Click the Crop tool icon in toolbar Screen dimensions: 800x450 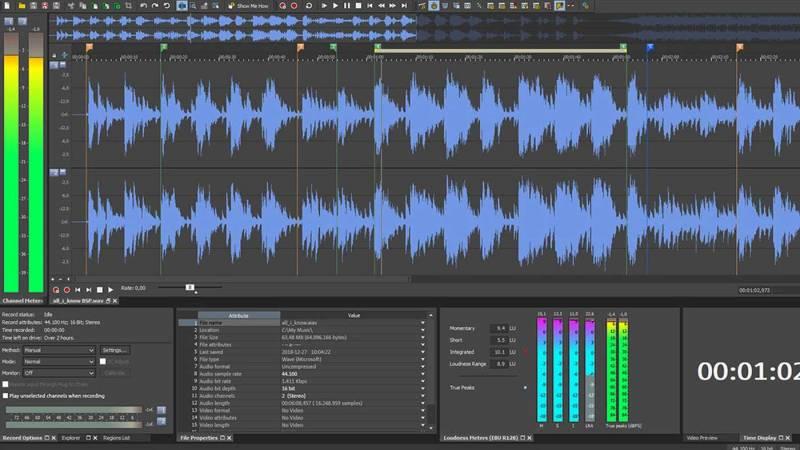point(129,6)
